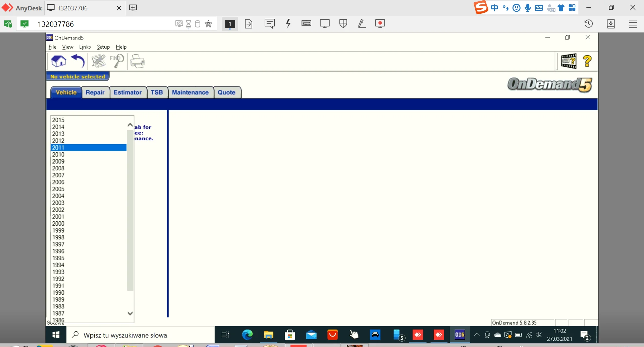Open the View menu

68,47
